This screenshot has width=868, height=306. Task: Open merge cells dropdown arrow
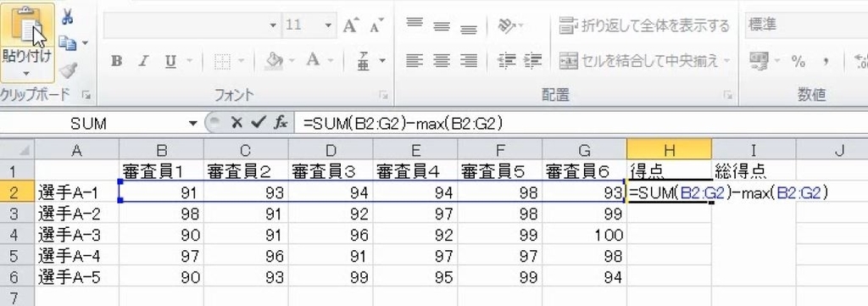point(726,60)
